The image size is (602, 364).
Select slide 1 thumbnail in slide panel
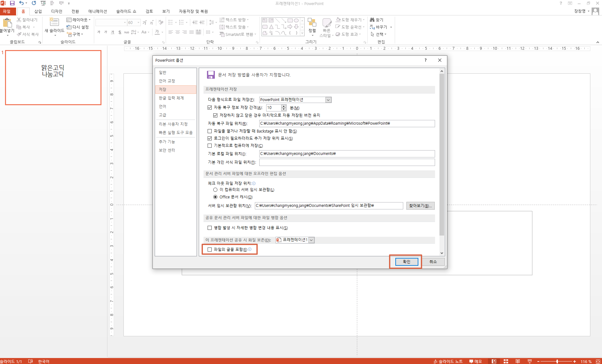(53, 78)
